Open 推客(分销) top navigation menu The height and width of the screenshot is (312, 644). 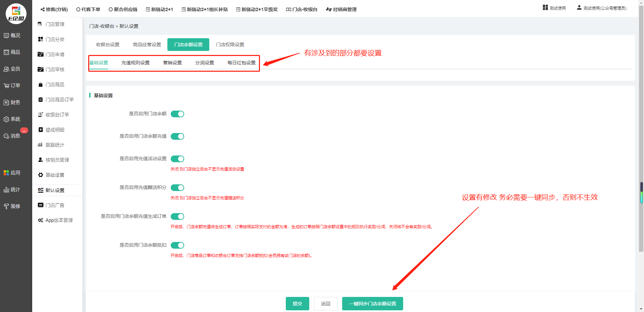pos(54,9)
